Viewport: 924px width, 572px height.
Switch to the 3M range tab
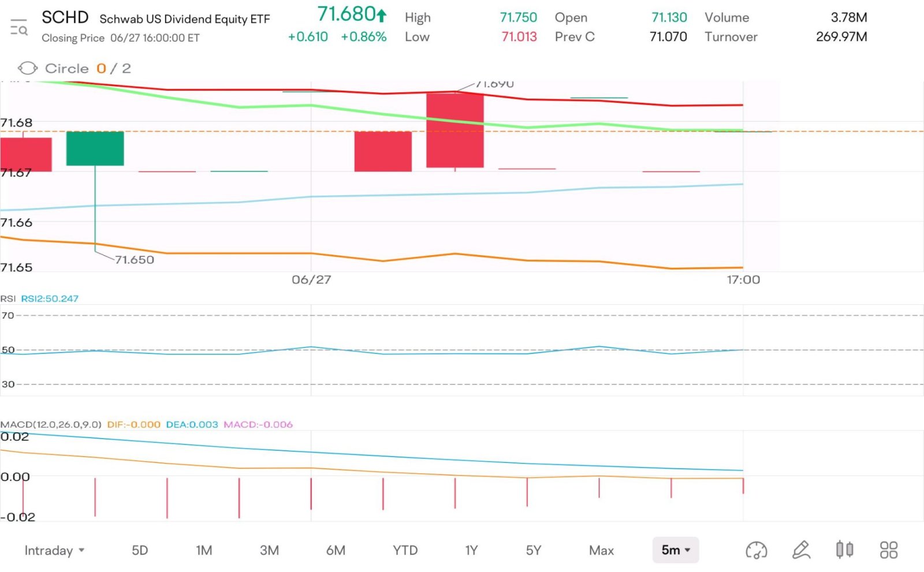269,551
